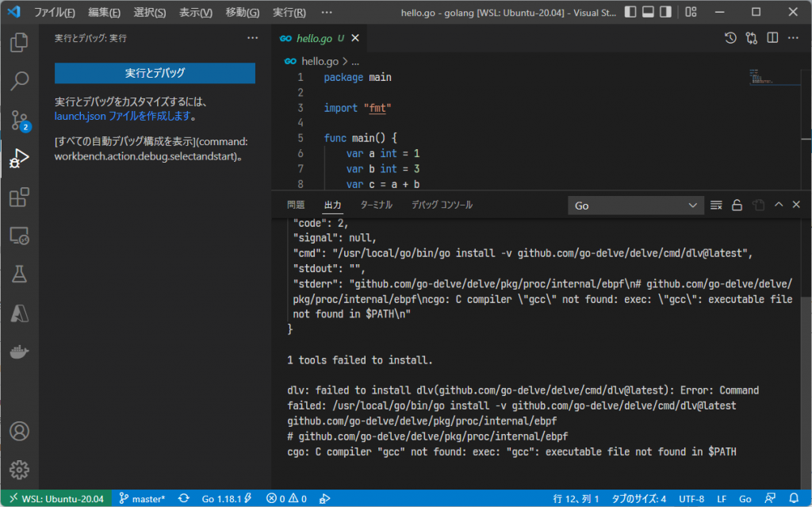The width and height of the screenshot is (812, 507).
Task: Toggle the bottom panel visibility
Action: (648, 12)
